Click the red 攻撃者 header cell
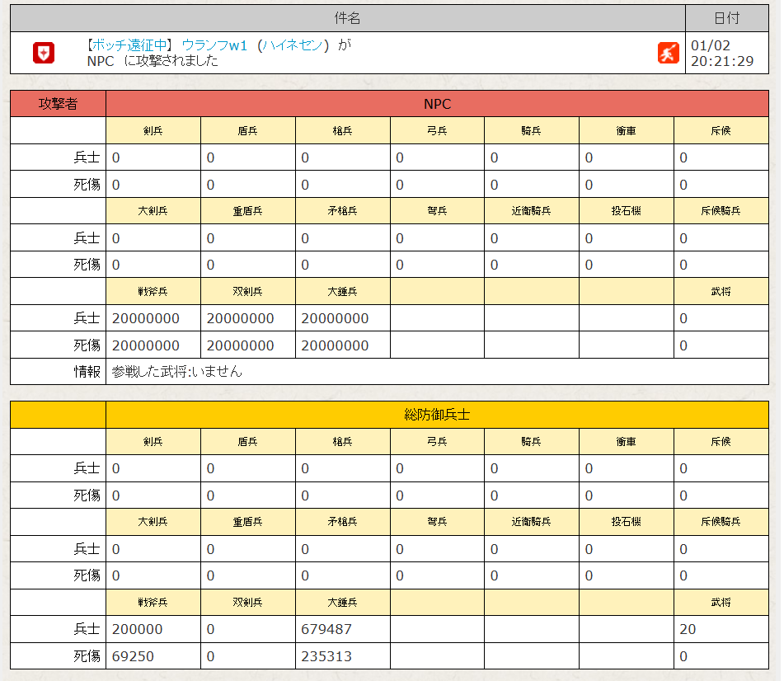 tap(58, 104)
